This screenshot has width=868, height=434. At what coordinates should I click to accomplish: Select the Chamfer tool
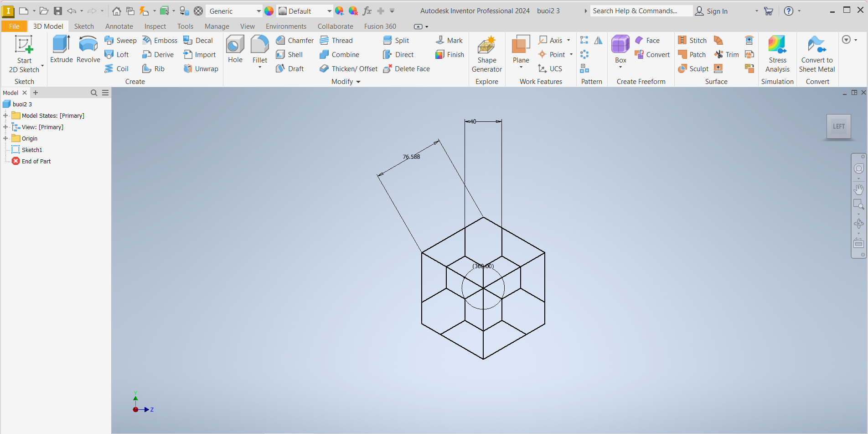coord(295,41)
